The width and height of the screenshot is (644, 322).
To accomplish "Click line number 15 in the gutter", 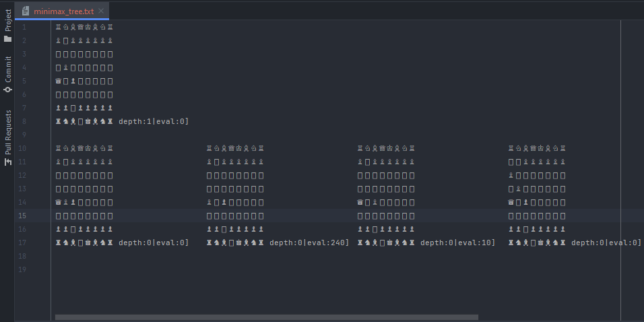I will (x=22, y=216).
